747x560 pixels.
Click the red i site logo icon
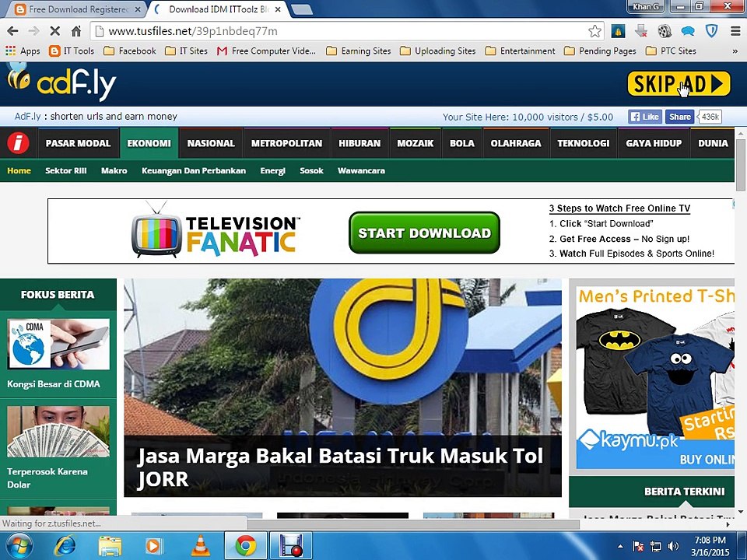[x=18, y=143]
